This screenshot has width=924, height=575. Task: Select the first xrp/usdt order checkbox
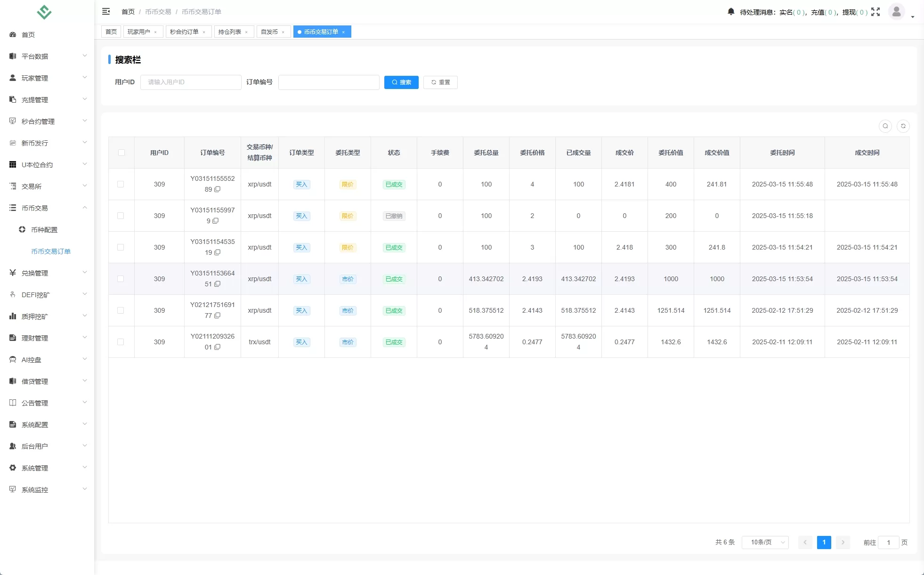pyautogui.click(x=121, y=184)
